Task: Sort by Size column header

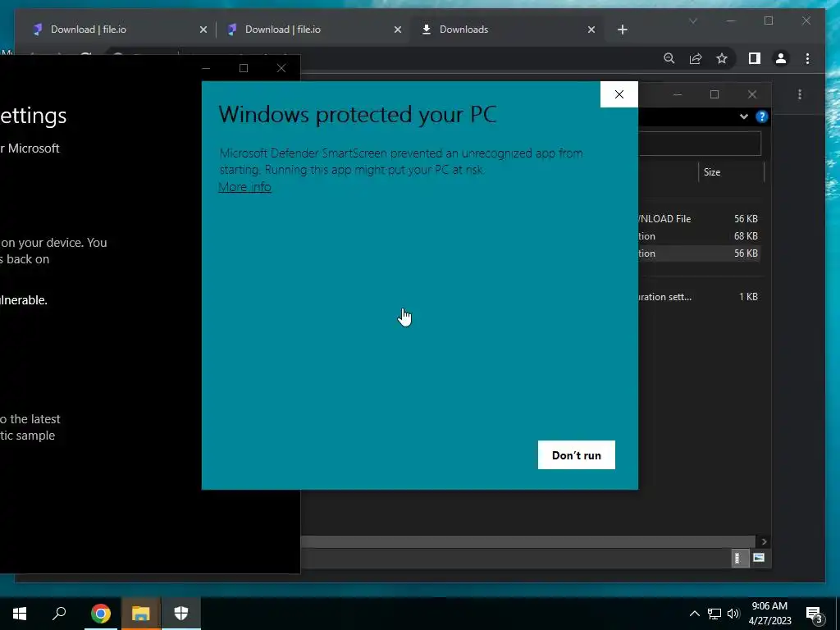Action: click(x=731, y=172)
